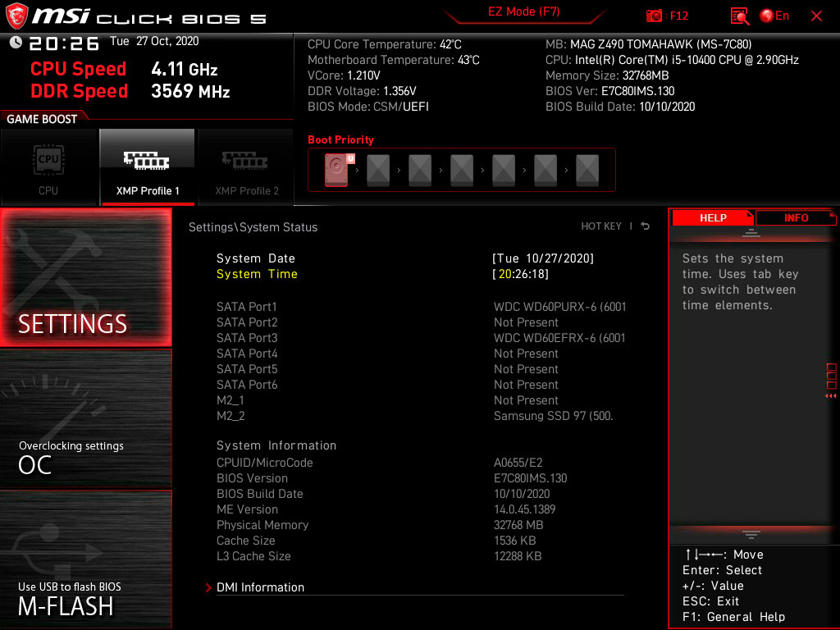Viewport: 840px width, 630px height.
Task: Open the SETTINGS section
Action: 85,277
